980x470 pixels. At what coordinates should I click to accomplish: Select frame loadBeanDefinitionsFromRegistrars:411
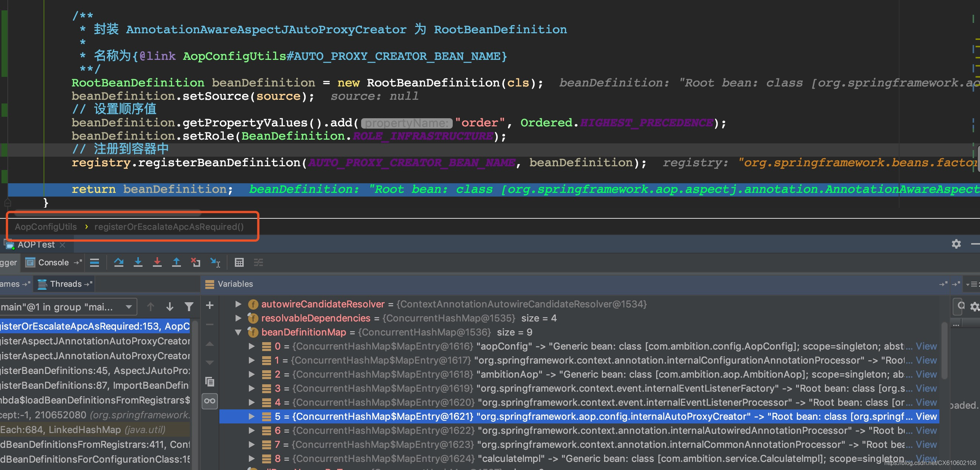(x=95, y=445)
